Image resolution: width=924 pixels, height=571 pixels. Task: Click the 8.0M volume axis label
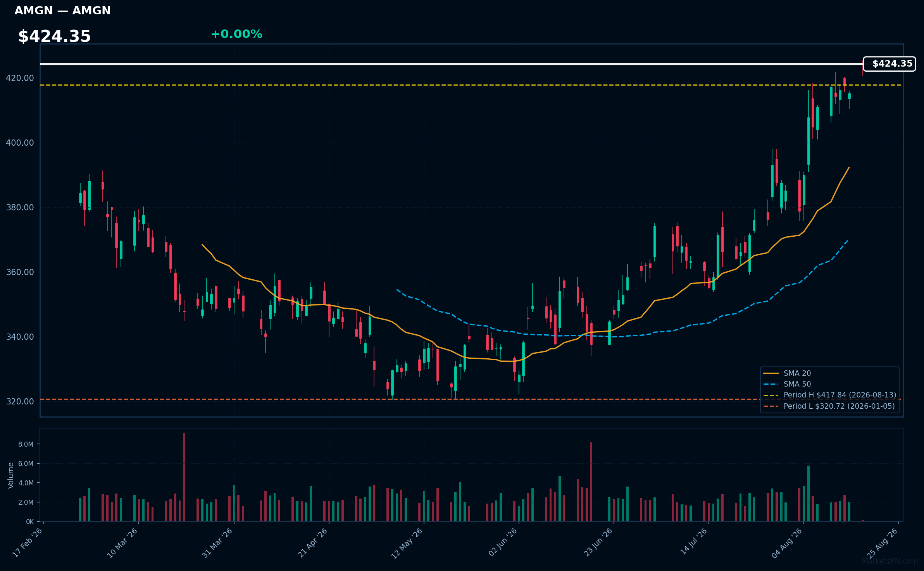coord(26,444)
